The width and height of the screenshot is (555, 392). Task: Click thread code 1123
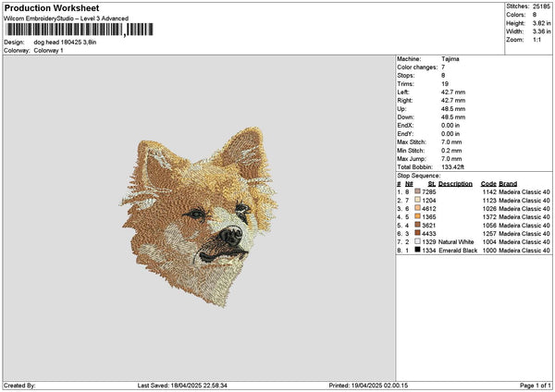click(x=489, y=201)
